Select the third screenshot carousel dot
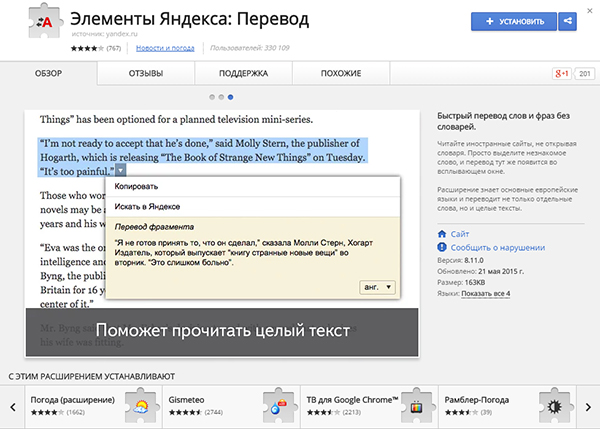 click(230, 97)
